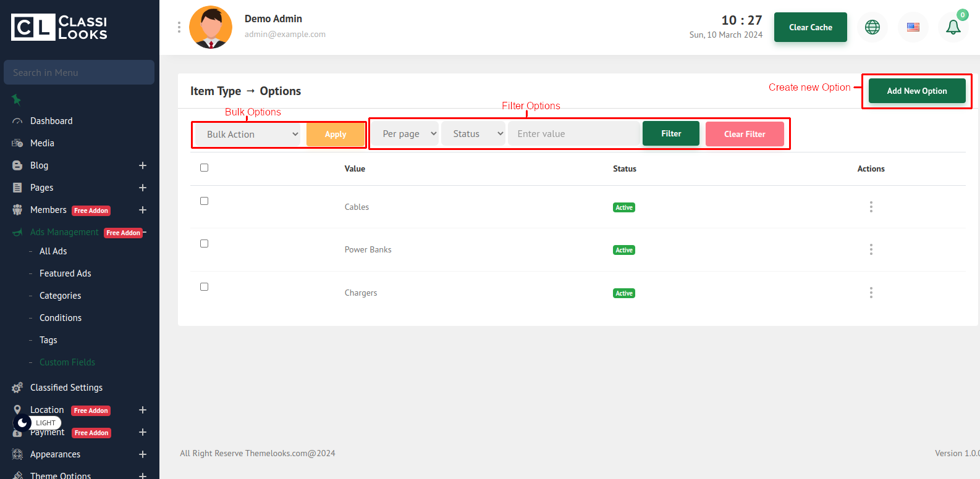Image resolution: width=980 pixels, height=479 pixels.
Task: Open actions menu for Power Banks row
Action: [x=871, y=249]
